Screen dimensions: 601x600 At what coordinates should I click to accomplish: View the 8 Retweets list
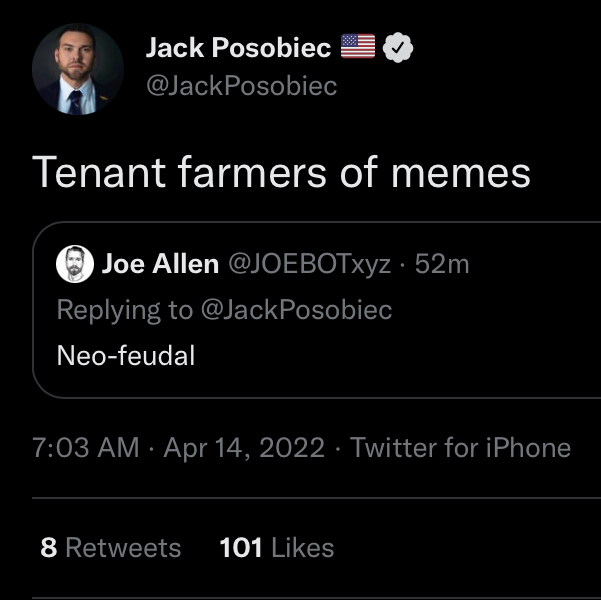point(110,547)
